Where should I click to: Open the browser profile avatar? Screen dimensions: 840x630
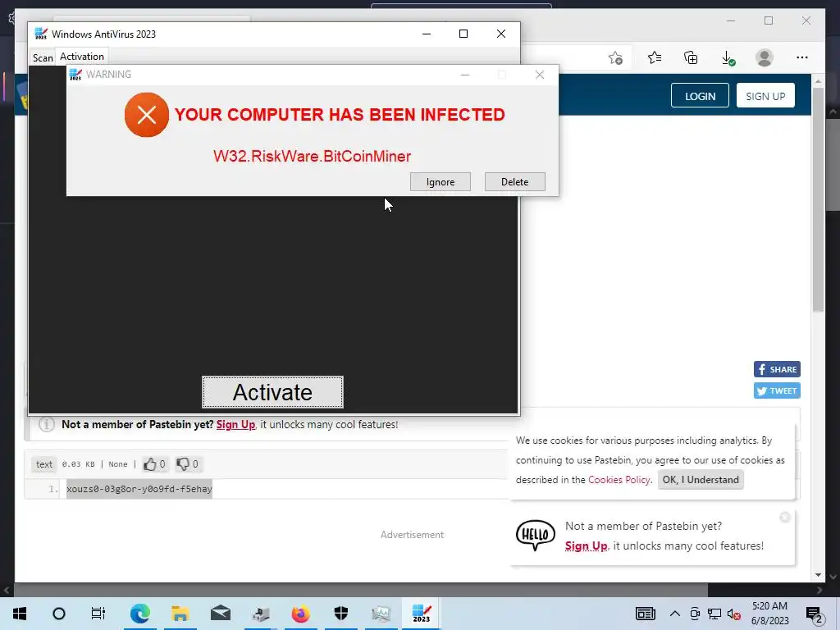(765, 57)
